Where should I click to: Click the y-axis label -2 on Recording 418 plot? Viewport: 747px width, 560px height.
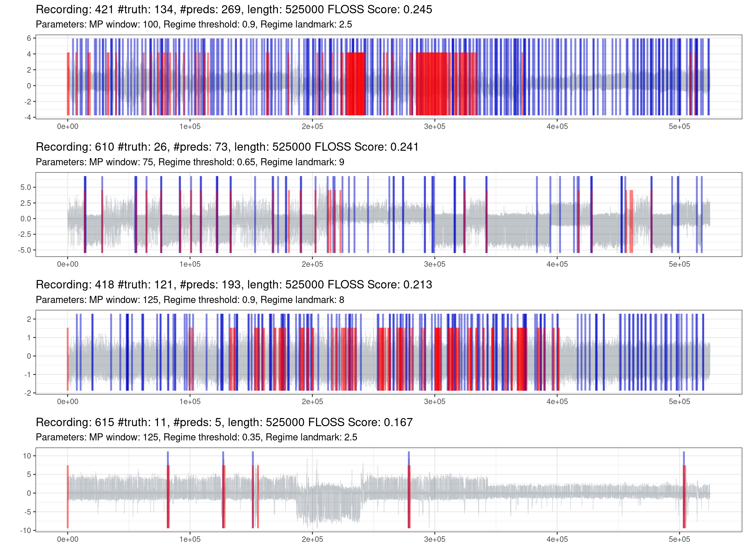click(x=28, y=393)
